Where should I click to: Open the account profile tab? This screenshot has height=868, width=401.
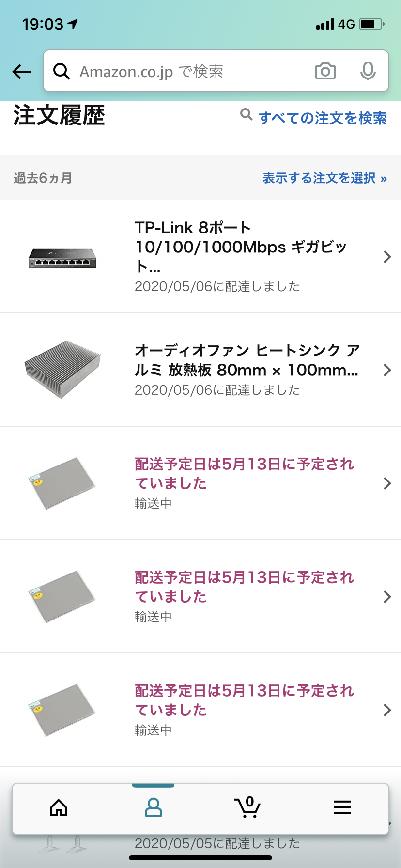tap(154, 807)
